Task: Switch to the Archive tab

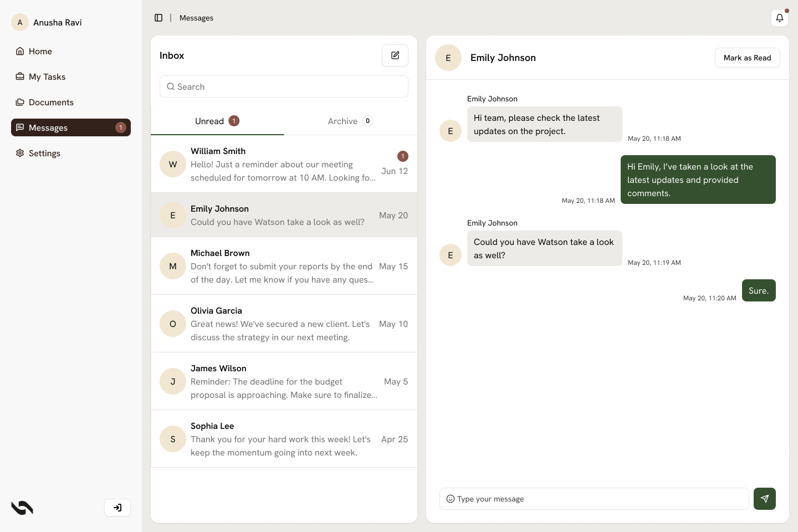Action: pos(350,121)
